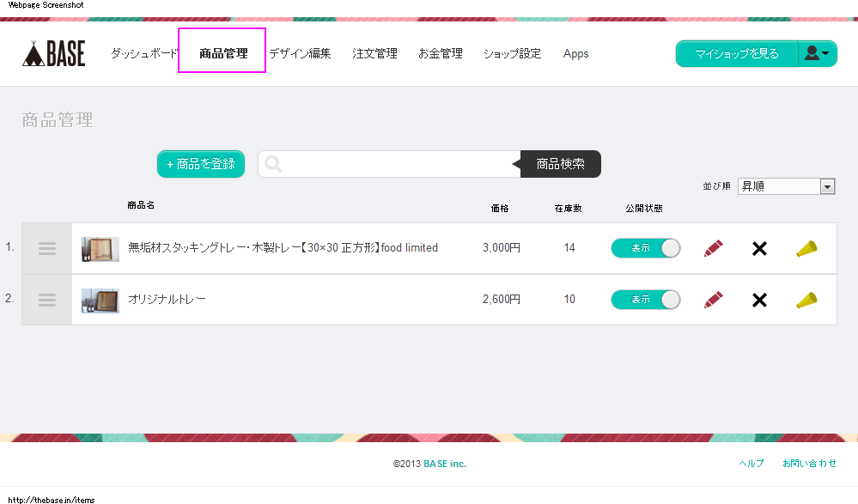Click 在庫数 column header
The height and width of the screenshot is (504, 858).
(568, 209)
